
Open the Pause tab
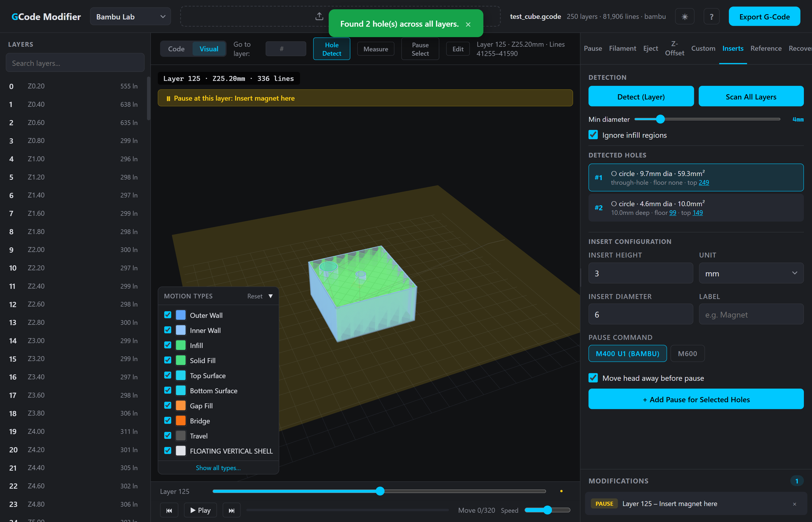(593, 48)
